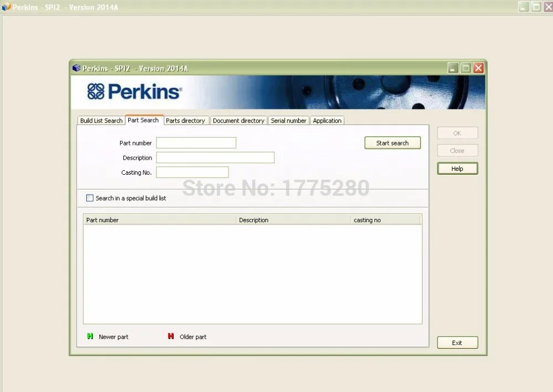Click the Start search button
The height and width of the screenshot is (392, 553).
pyautogui.click(x=393, y=143)
